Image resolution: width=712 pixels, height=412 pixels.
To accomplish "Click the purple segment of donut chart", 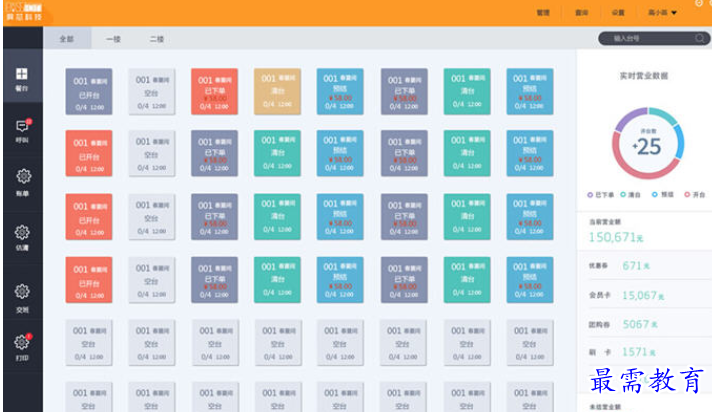I will coord(628,116).
